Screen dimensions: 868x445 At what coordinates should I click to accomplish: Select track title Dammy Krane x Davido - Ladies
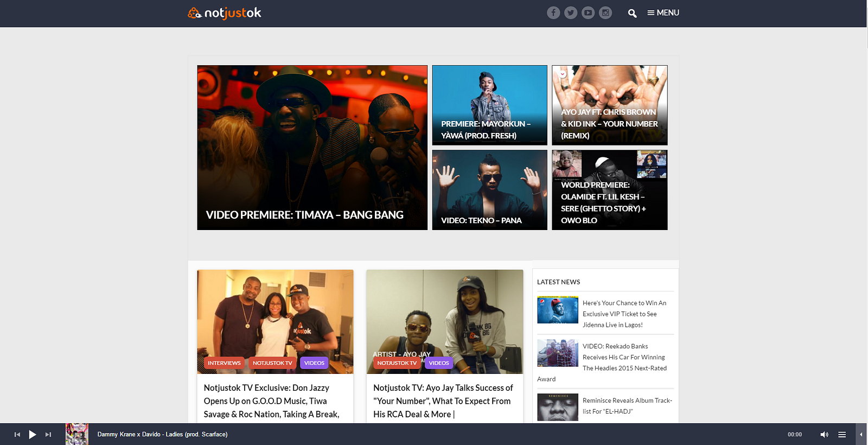coord(162,434)
